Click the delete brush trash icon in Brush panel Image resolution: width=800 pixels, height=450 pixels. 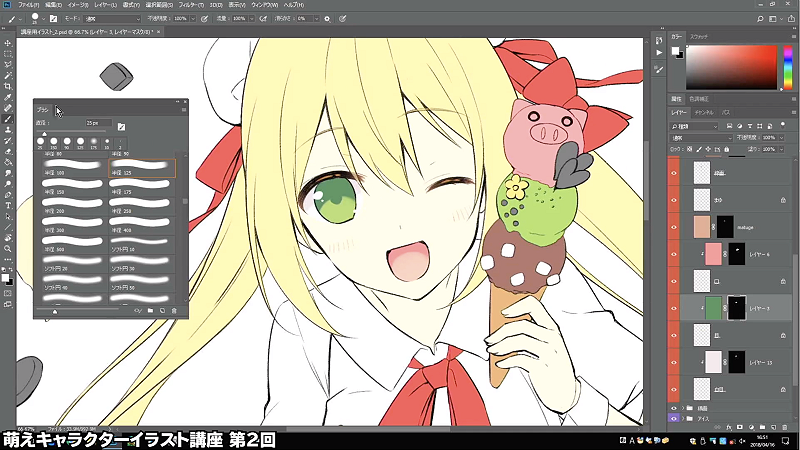pos(174,310)
